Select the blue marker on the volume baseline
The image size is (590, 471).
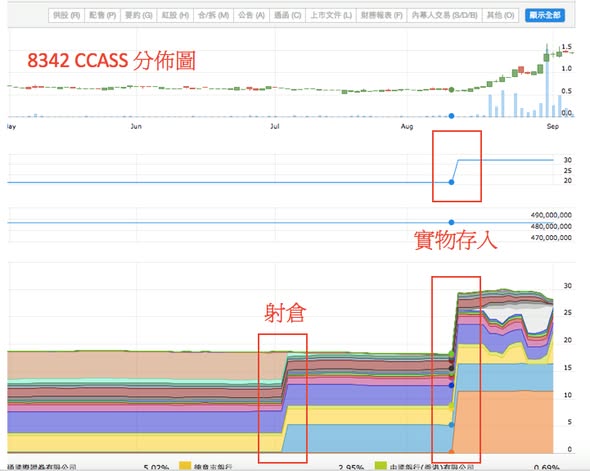(452, 116)
